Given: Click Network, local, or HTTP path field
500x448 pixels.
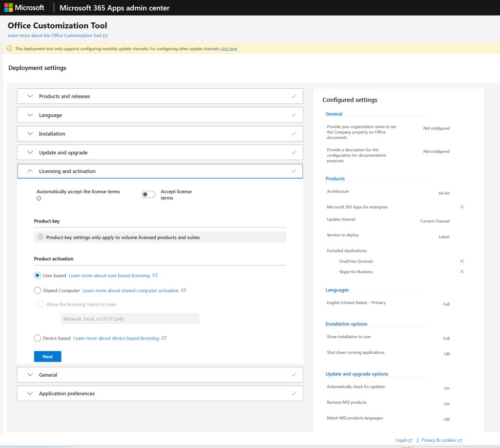Looking at the screenshot, I should coord(130,319).
